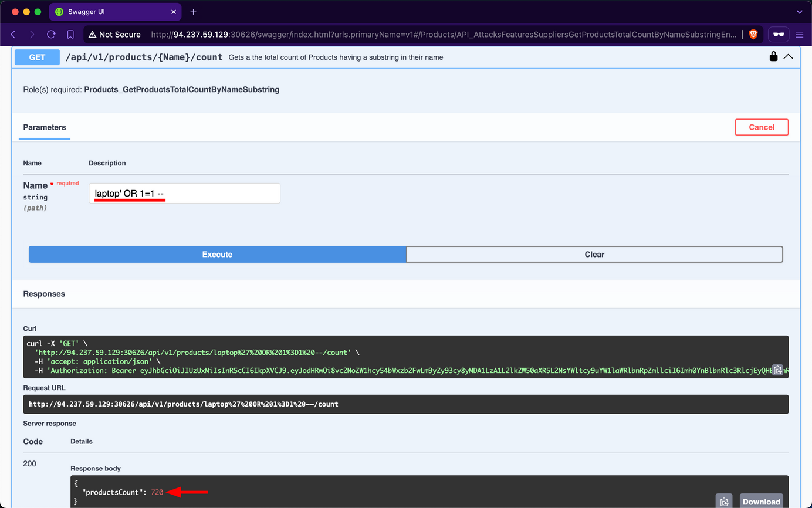
Task: Open the browser hamburger menu icon
Action: point(800,34)
